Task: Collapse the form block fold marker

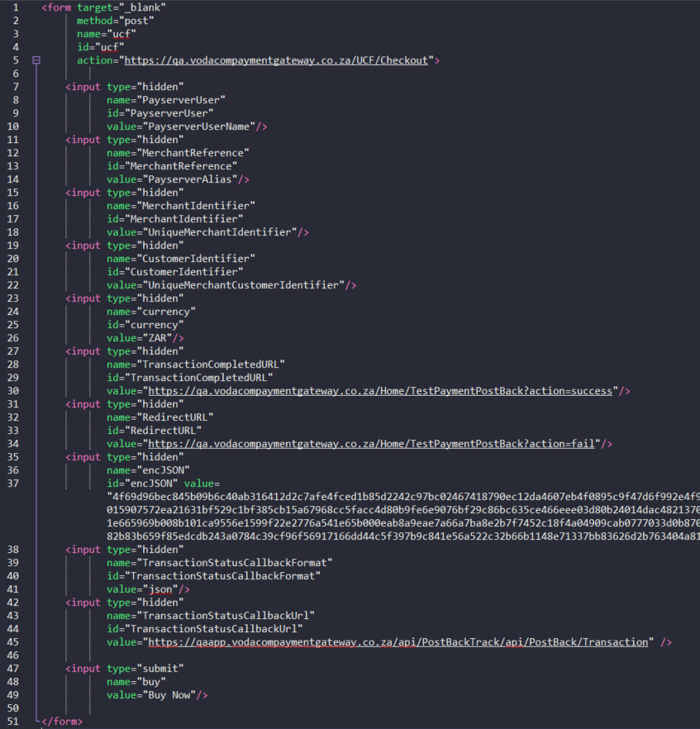Action: pos(36,60)
